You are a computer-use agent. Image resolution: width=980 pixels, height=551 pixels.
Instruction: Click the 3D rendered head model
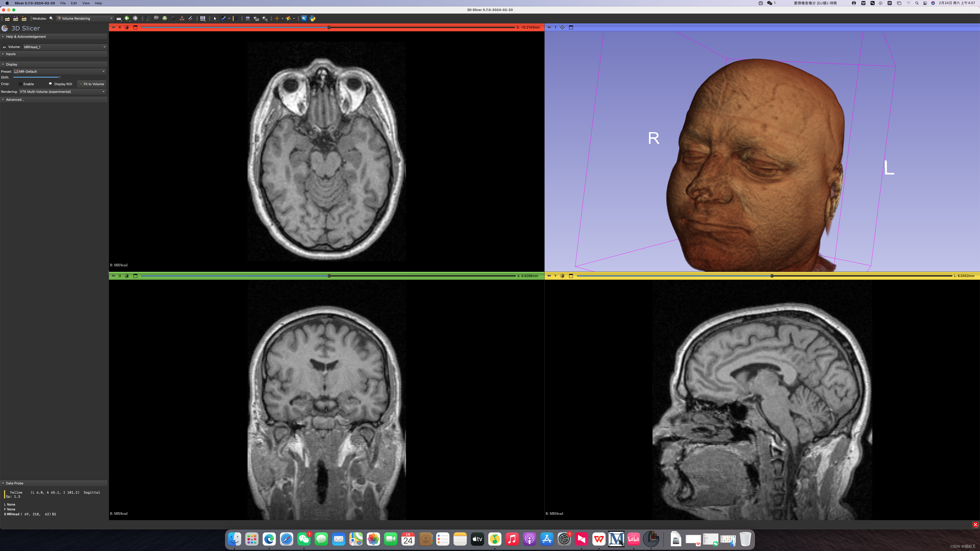tap(755, 165)
